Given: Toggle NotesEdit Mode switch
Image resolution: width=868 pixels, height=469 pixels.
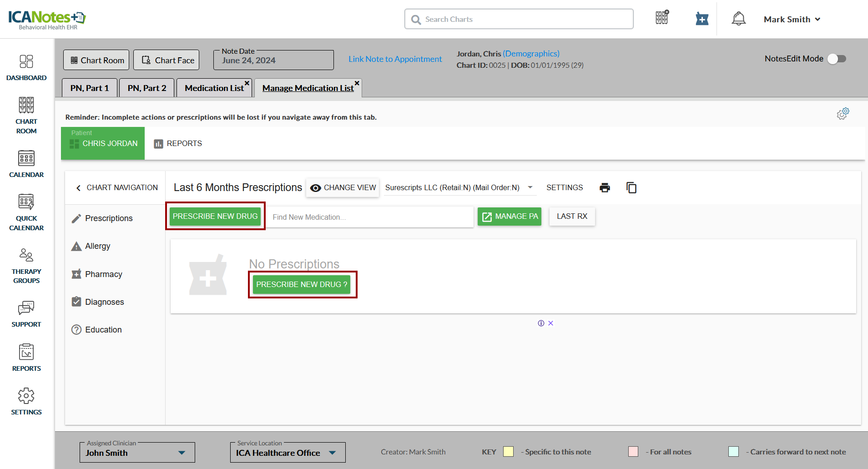Looking at the screenshot, I should [x=837, y=59].
